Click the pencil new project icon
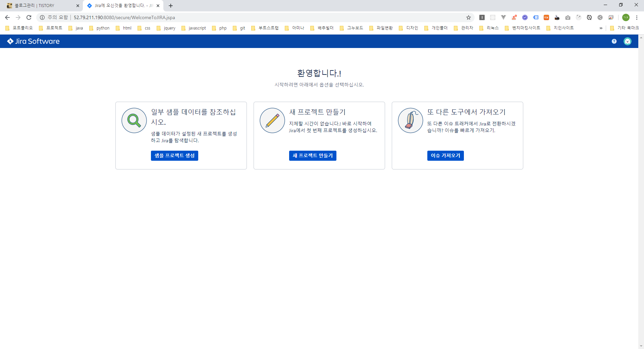Image resolution: width=644 pixels, height=349 pixels. click(272, 120)
